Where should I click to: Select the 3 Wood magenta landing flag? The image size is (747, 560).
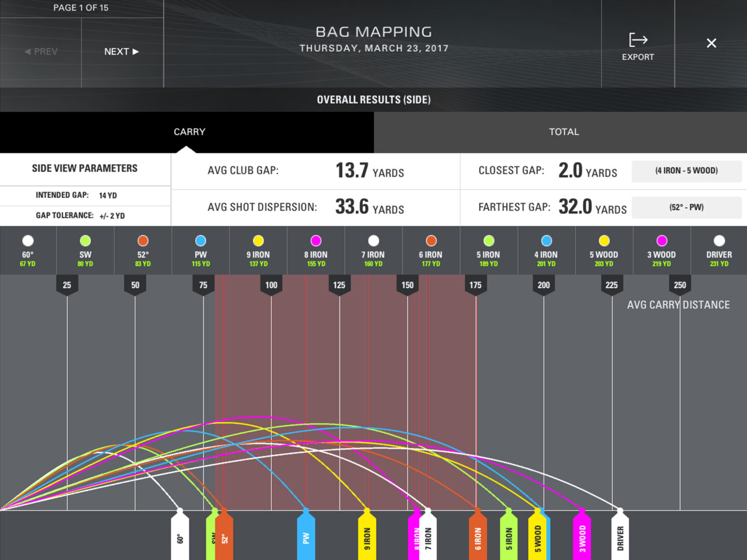(x=582, y=535)
